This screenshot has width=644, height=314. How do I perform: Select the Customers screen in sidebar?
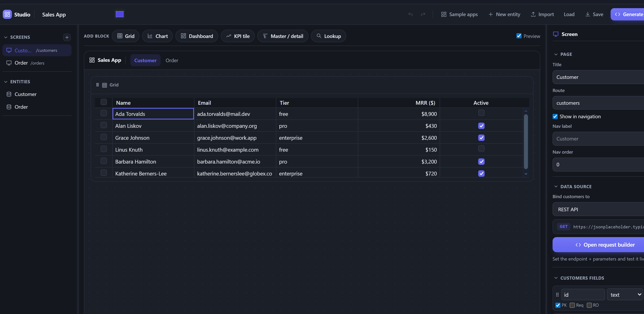(x=37, y=50)
